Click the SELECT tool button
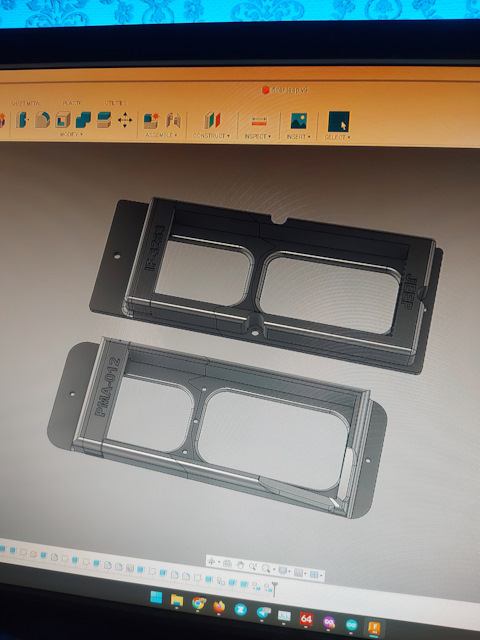Viewport: 480px width, 640px height. (x=339, y=122)
